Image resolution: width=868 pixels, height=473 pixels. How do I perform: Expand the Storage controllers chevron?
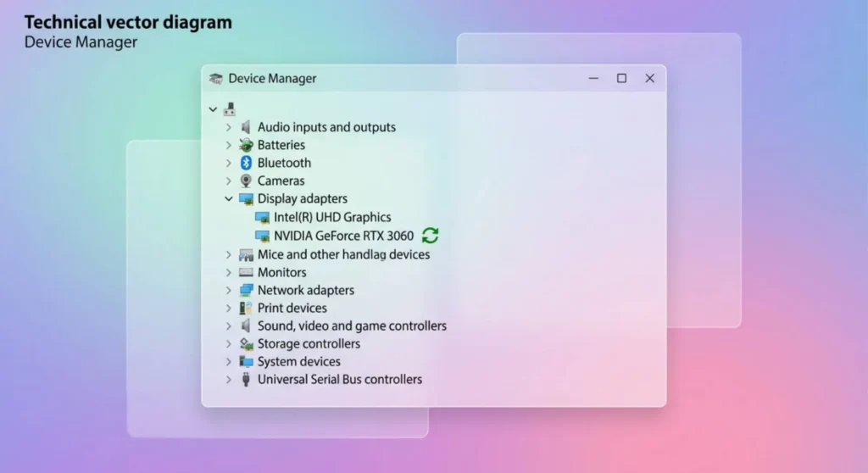[x=229, y=344]
